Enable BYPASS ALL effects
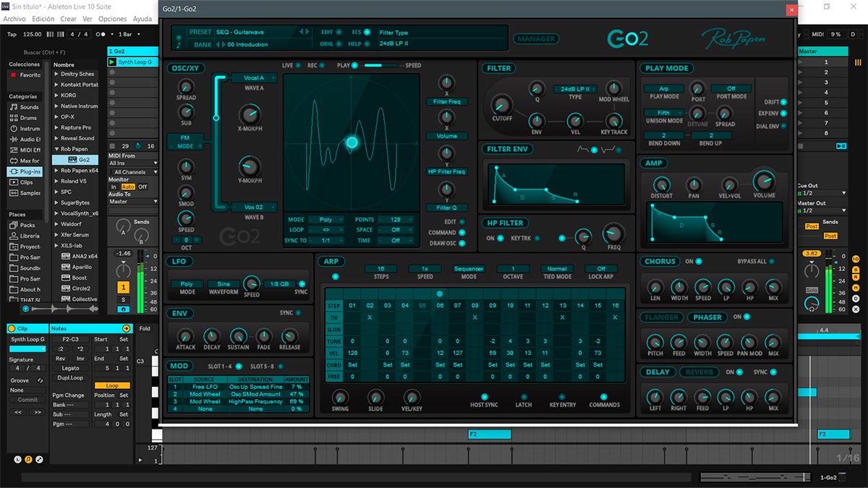 773,261
